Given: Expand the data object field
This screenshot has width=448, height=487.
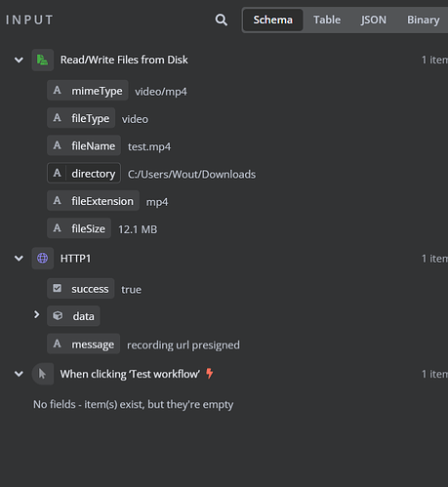Looking at the screenshot, I should coord(36,314).
